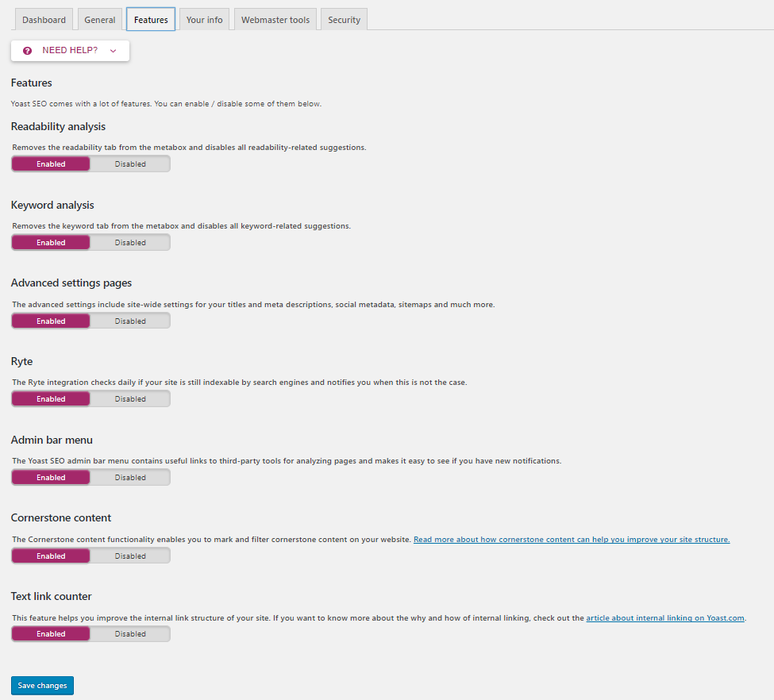The height and width of the screenshot is (700, 774).
Task: Open the Webmaster tools tab
Action: click(x=275, y=20)
